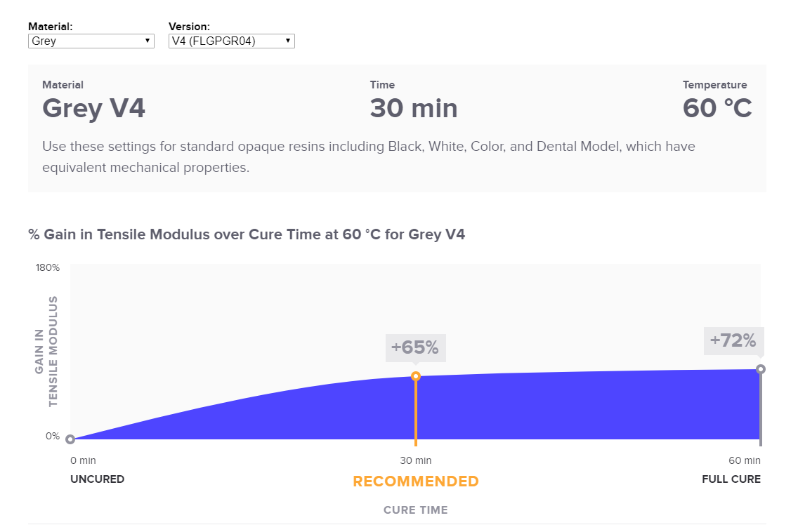Click the 30 min time value heading
798x532 pixels.
[x=414, y=108]
